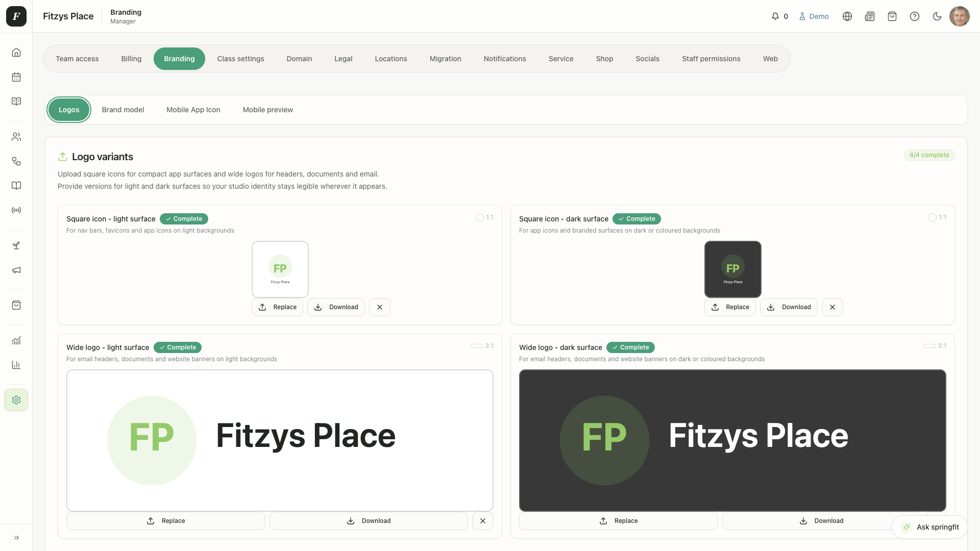Click the broadcast signal sidebar icon
Image resolution: width=980 pixels, height=551 pixels.
pos(16,210)
